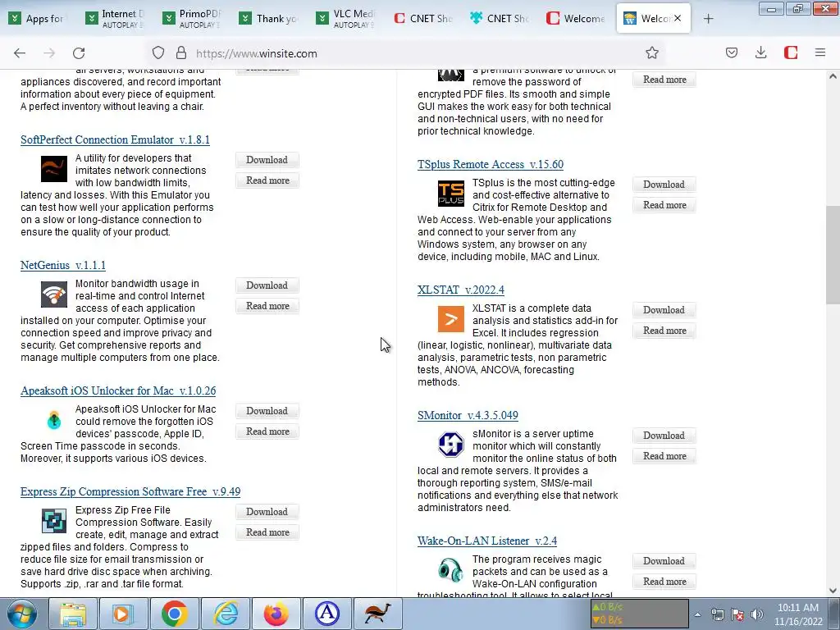Click the TSplus logo icon

(x=451, y=194)
